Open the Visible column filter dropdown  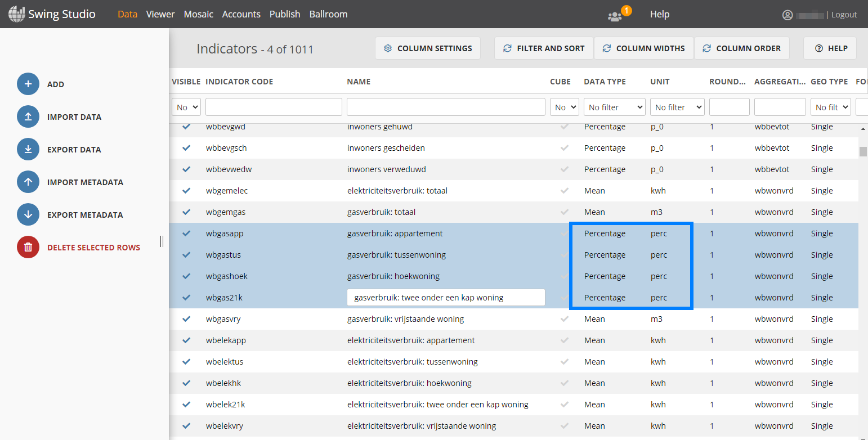186,107
